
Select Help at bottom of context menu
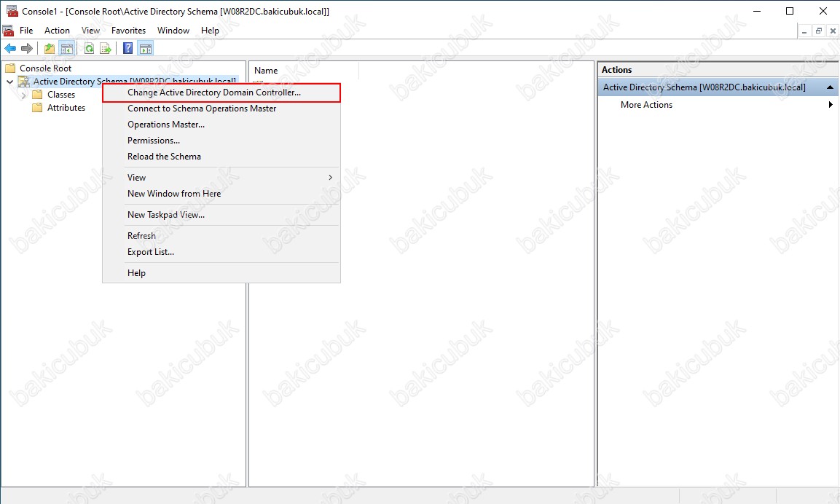point(221,272)
